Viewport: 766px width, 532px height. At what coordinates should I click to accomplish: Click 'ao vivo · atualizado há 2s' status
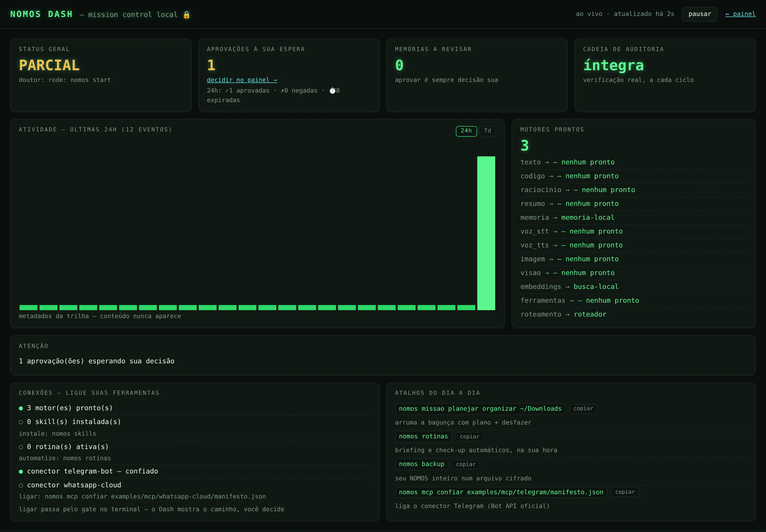pyautogui.click(x=625, y=14)
